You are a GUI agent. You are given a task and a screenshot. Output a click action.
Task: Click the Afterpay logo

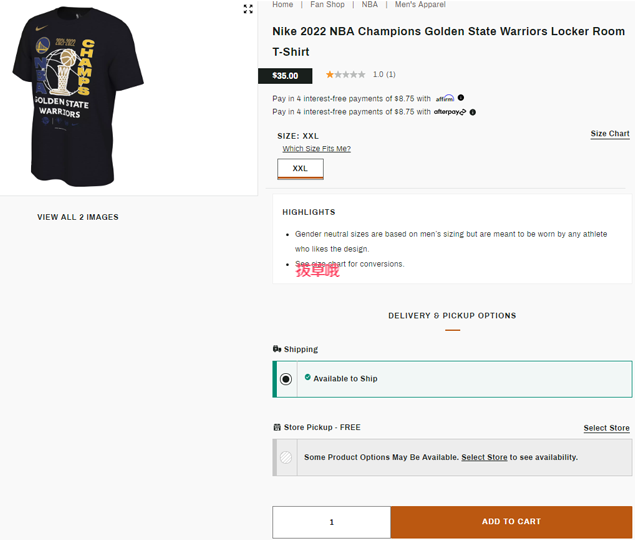pyautogui.click(x=450, y=112)
